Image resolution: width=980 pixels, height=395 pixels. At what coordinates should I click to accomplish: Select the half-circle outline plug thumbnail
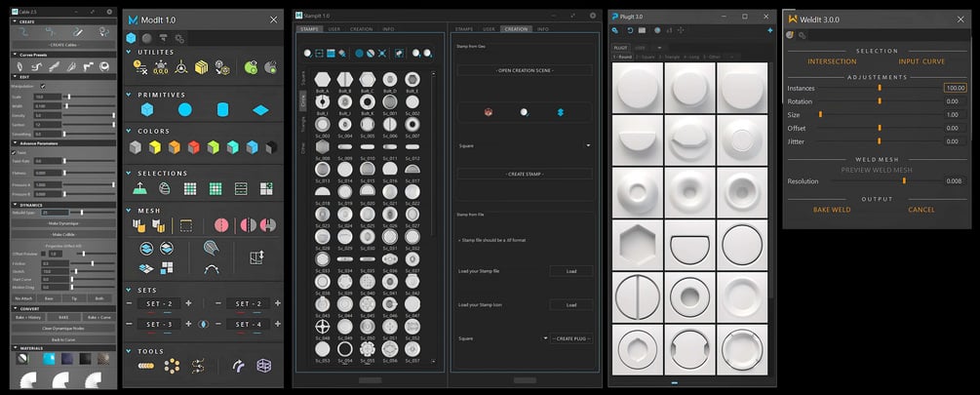[x=690, y=245]
